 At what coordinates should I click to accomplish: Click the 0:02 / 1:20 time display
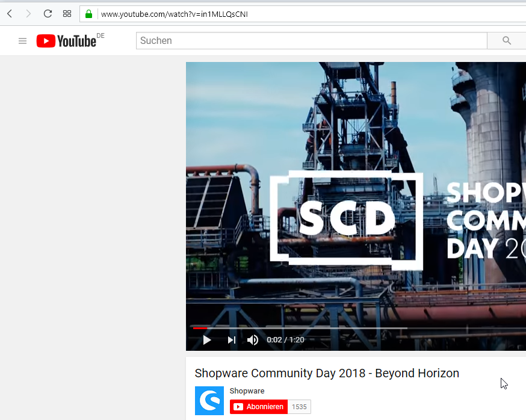point(285,340)
